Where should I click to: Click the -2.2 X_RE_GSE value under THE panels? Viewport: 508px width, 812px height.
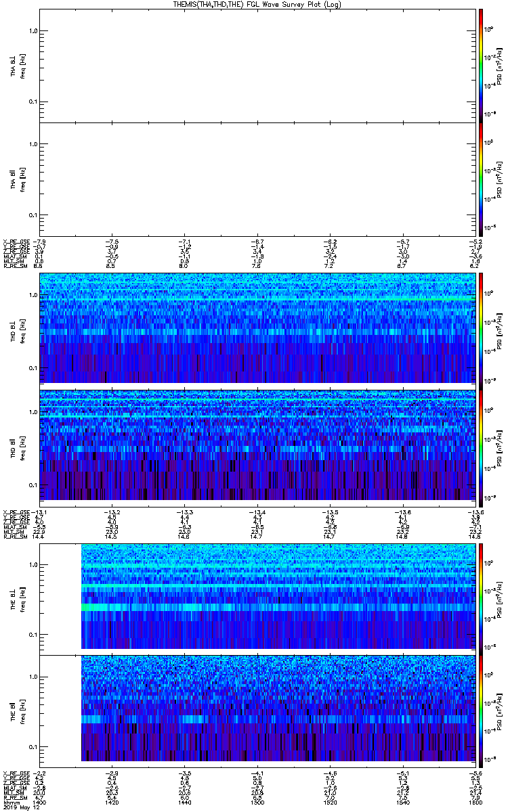pos(39,772)
